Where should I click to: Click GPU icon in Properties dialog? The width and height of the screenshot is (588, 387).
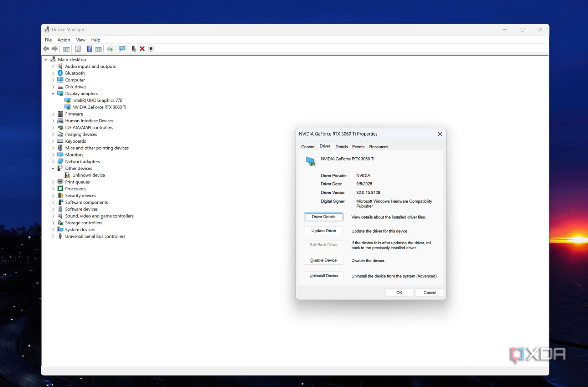[x=310, y=162]
